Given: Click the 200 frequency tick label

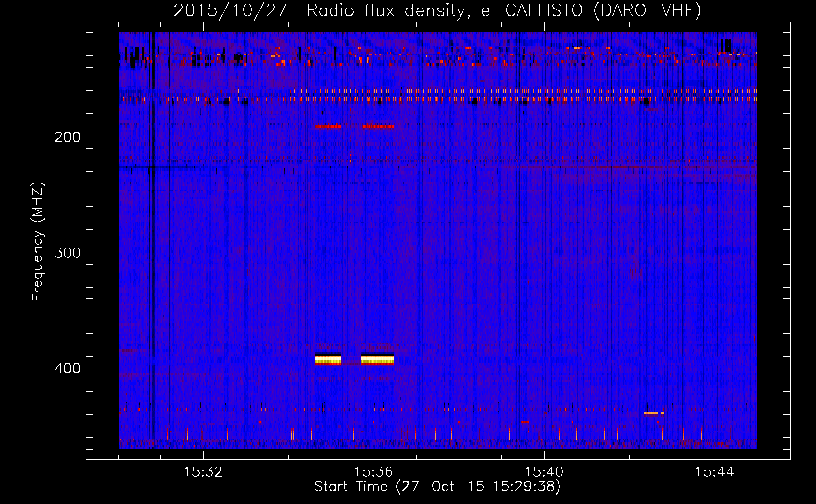Looking at the screenshot, I should click(x=68, y=137).
